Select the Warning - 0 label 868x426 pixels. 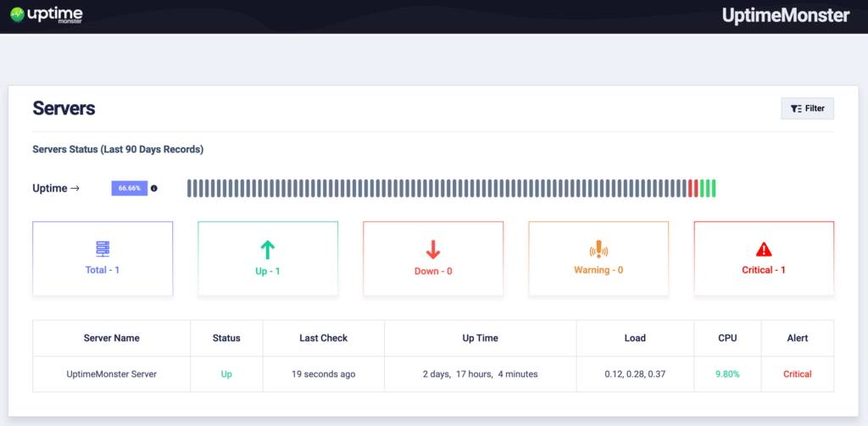598,270
